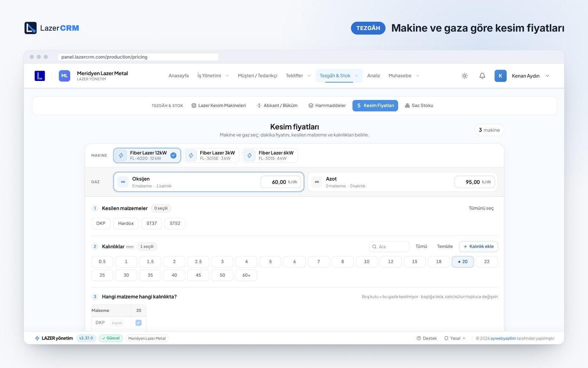The image size is (588, 368).
Task: Open the Sac Stoku tab
Action: point(419,106)
